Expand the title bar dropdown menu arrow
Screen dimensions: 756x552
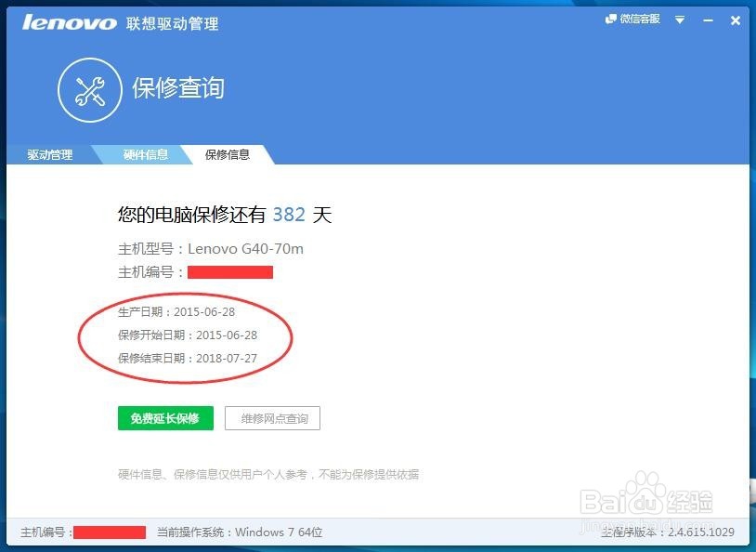coord(680,20)
